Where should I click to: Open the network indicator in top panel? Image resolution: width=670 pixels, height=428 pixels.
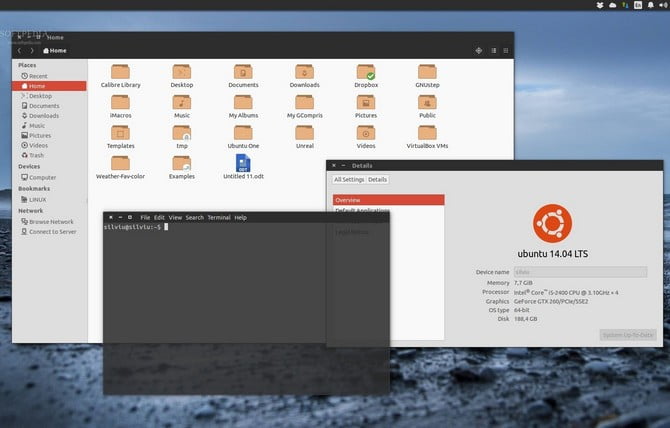click(x=625, y=5)
